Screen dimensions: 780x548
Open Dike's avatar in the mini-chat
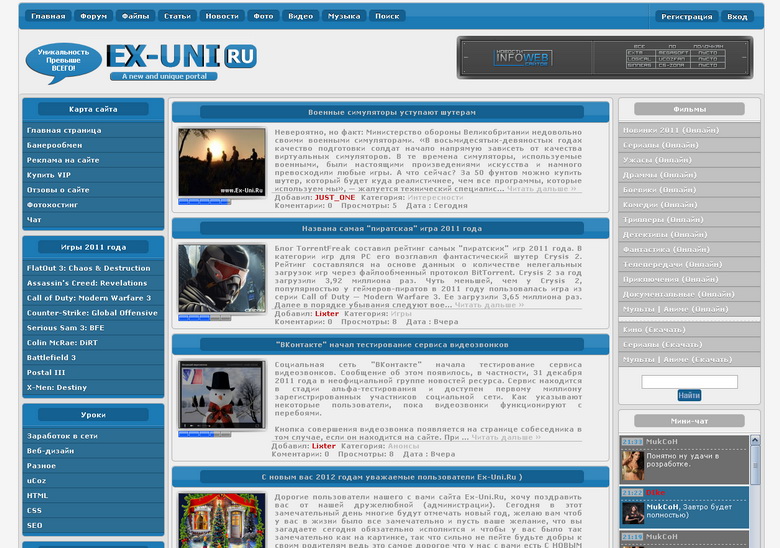[633, 514]
